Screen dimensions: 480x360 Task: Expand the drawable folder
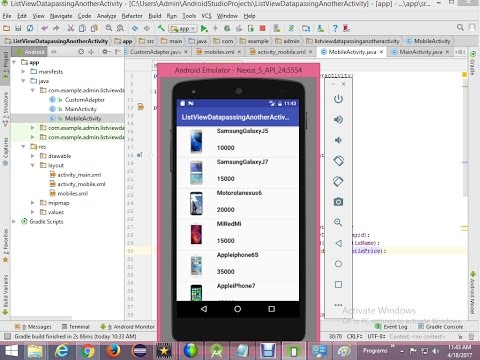pos(32,156)
